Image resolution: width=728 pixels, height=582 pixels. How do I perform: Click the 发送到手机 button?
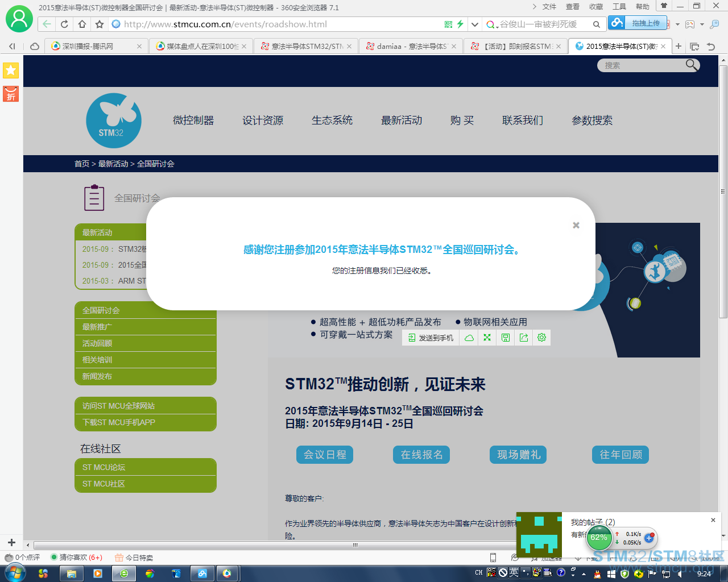(x=431, y=338)
